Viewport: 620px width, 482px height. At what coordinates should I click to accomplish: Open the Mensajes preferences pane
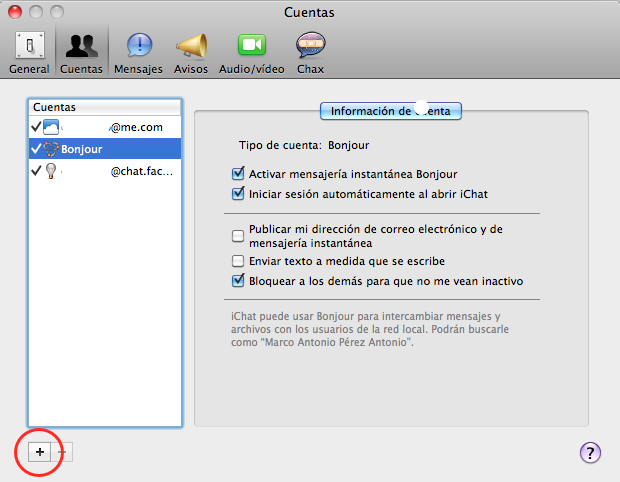pyautogui.click(x=138, y=53)
